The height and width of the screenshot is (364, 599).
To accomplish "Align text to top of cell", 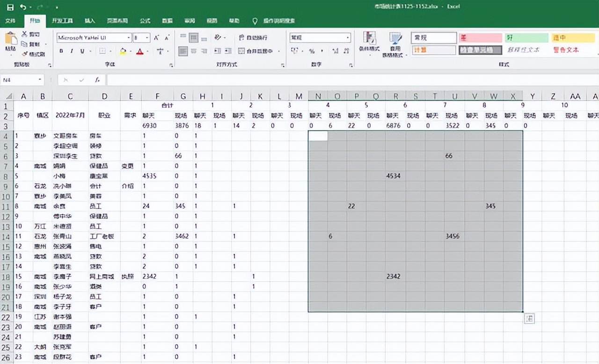I will (183, 37).
